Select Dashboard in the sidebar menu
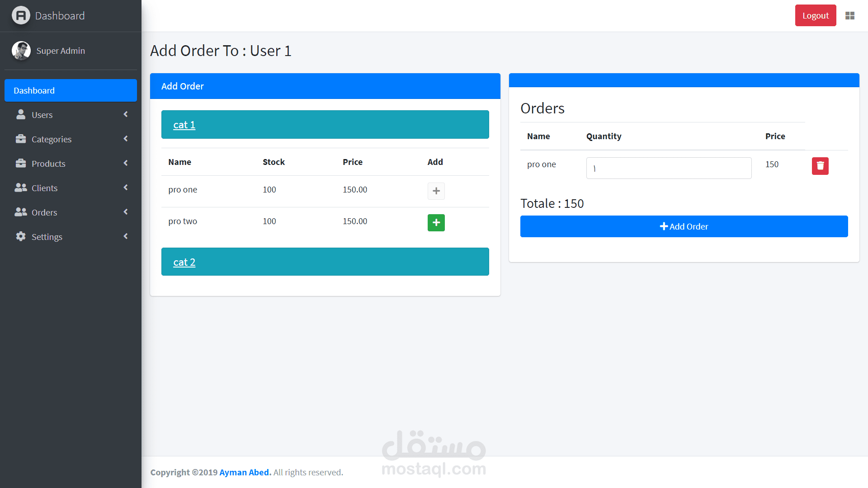The width and height of the screenshot is (868, 488). pyautogui.click(x=71, y=90)
